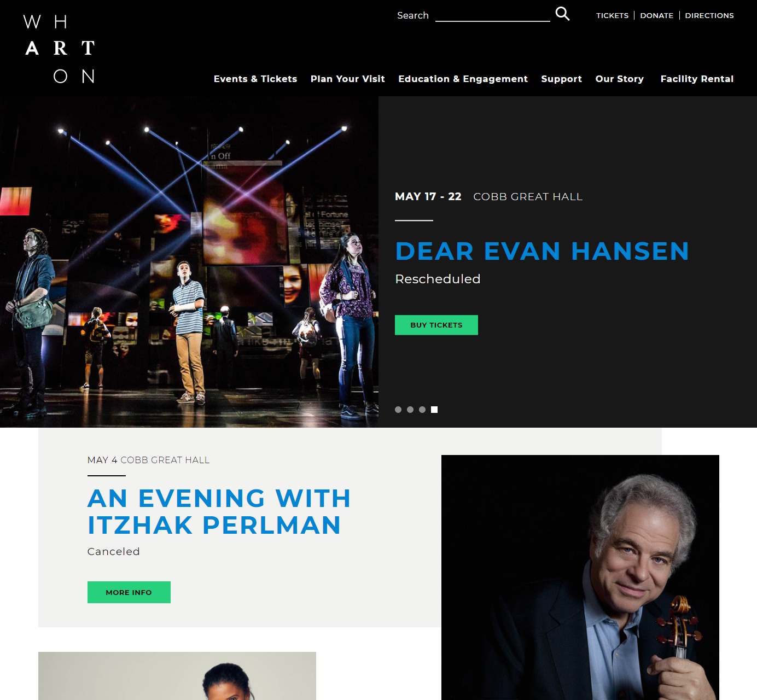Viewport: 757px width, 700px height.
Task: Click the Itzhak Perlman portrait photo
Action: [x=580, y=577]
